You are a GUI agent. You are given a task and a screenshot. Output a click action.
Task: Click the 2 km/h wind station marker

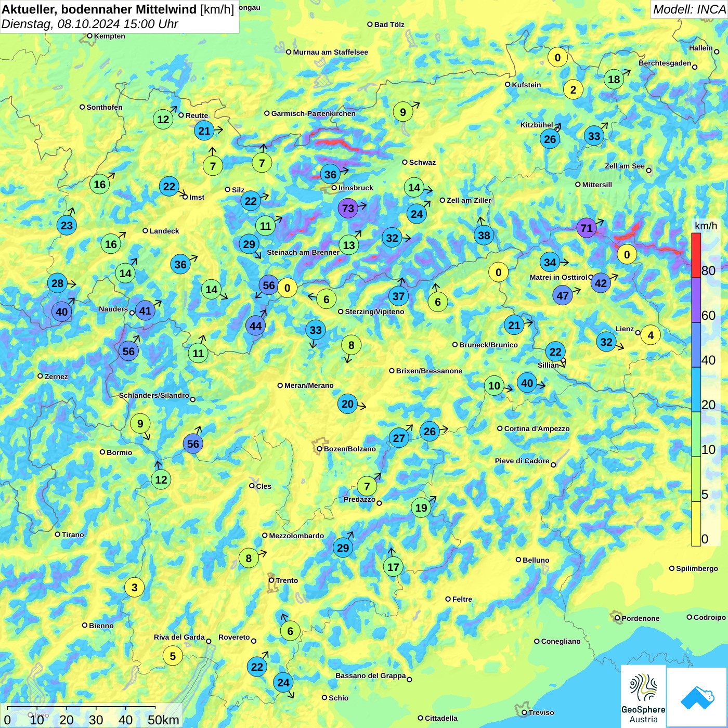(573, 90)
